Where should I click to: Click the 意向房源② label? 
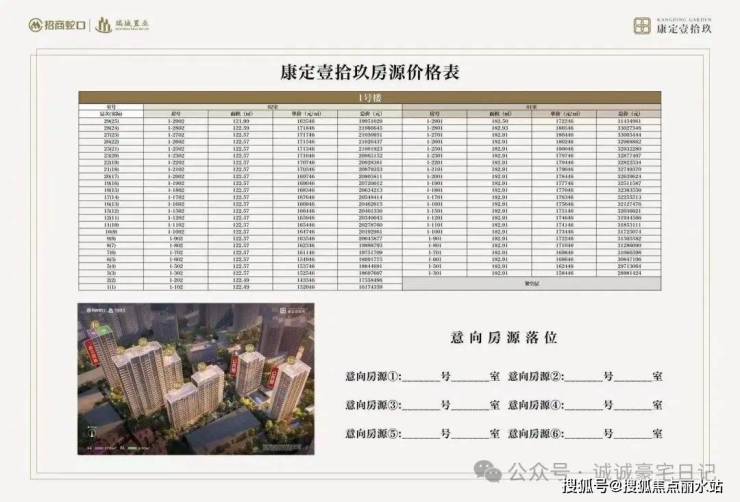(536, 376)
